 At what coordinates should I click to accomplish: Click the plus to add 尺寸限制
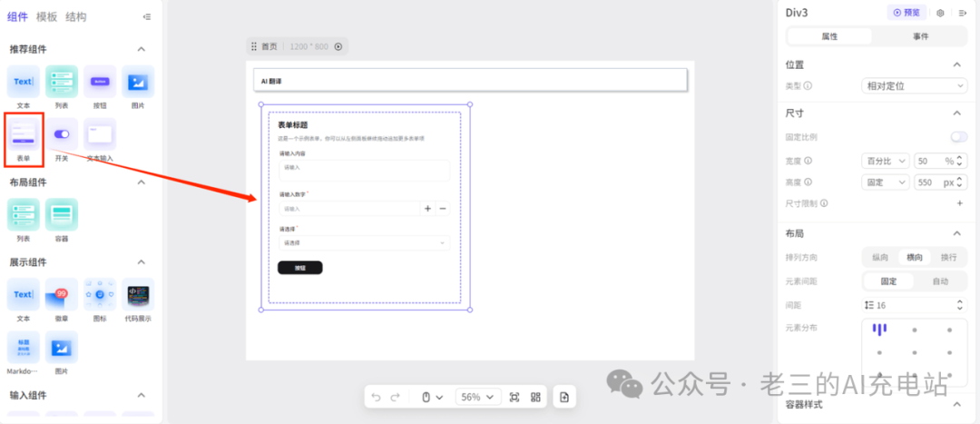click(x=960, y=203)
